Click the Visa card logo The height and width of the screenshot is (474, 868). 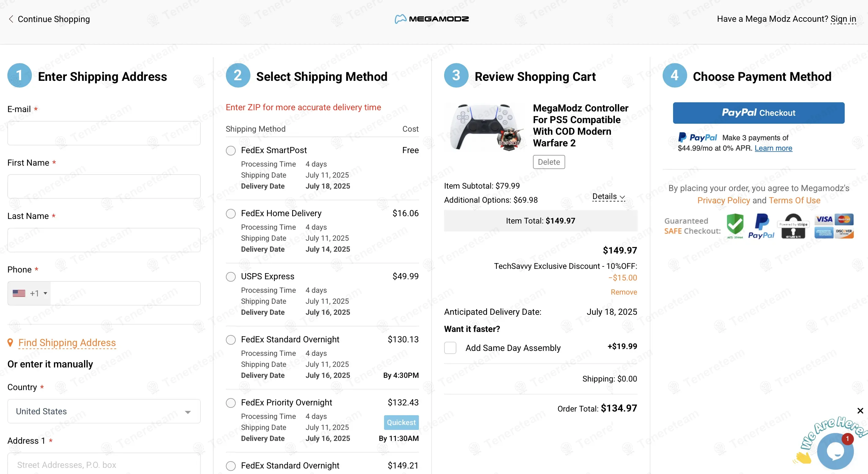pos(824,219)
